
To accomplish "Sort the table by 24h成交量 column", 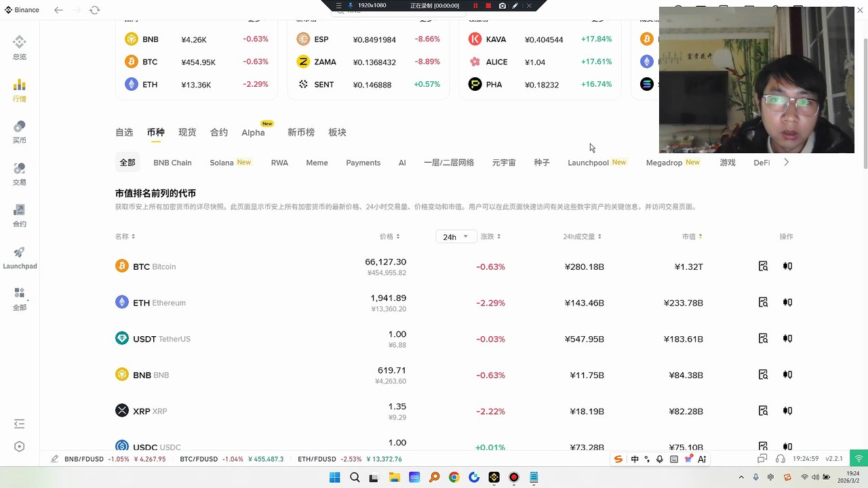I will [x=582, y=237].
